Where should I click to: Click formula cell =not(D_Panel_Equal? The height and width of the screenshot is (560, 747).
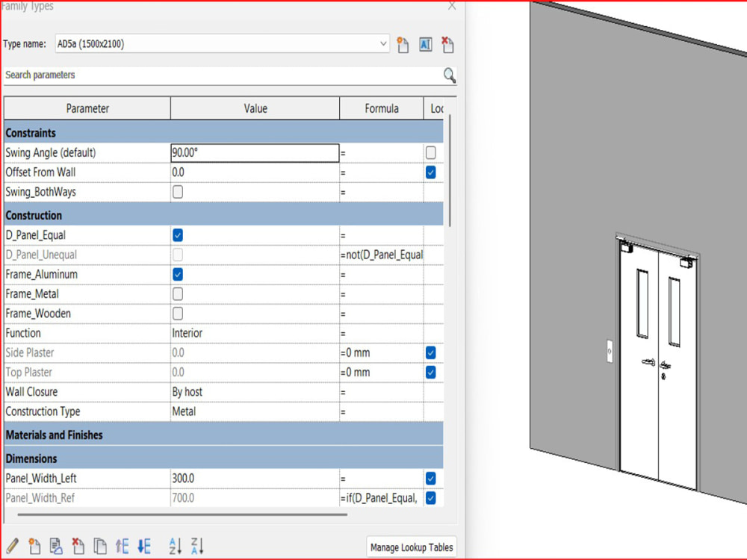[x=382, y=255]
